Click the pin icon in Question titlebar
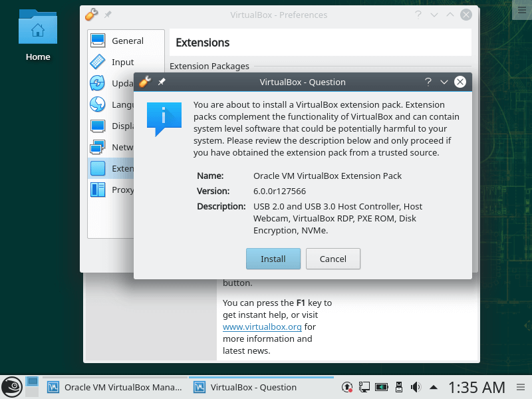Viewport: 532px width, 399px height. click(162, 82)
